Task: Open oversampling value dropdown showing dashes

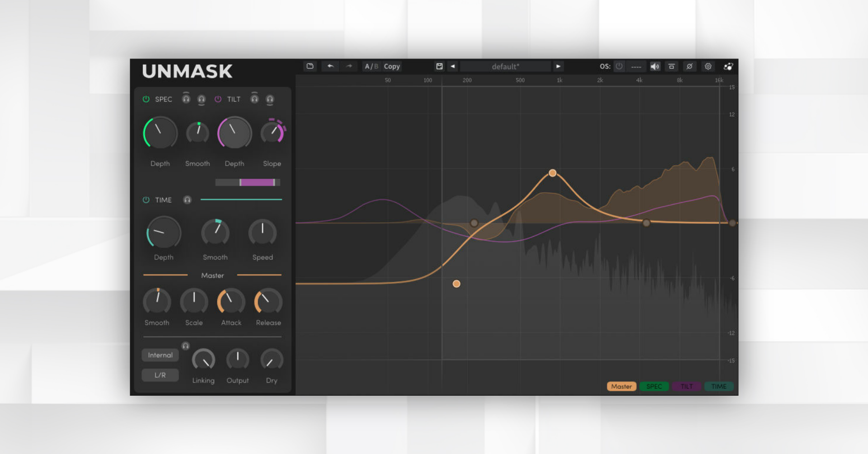Action: tap(636, 66)
